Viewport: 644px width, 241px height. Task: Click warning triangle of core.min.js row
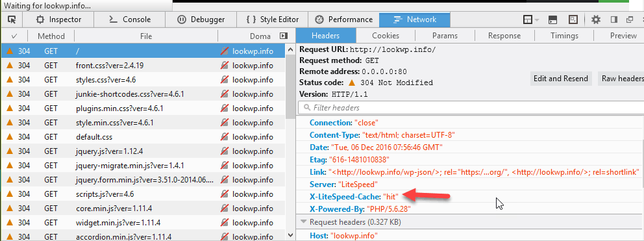[10, 209]
